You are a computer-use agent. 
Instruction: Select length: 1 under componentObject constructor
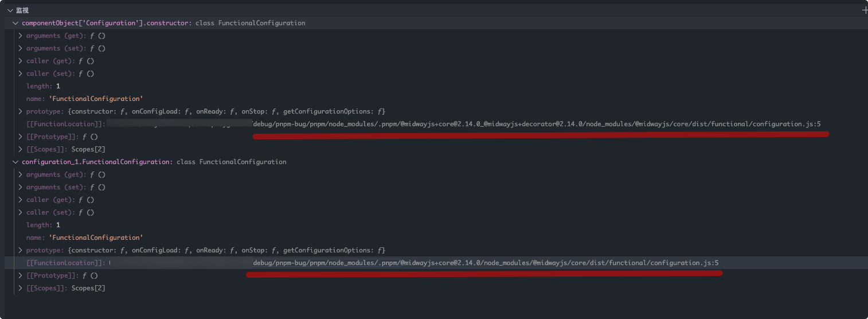pos(43,86)
